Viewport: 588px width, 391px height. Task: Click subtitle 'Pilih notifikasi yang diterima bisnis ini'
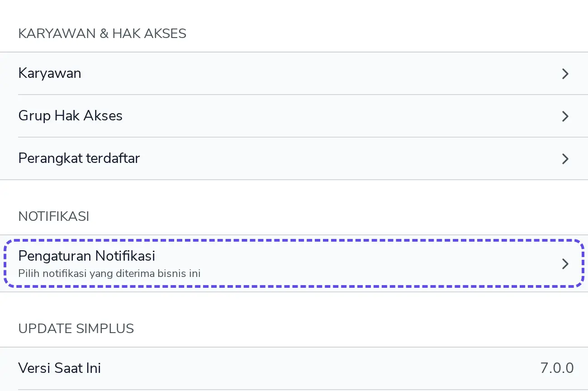point(109,273)
